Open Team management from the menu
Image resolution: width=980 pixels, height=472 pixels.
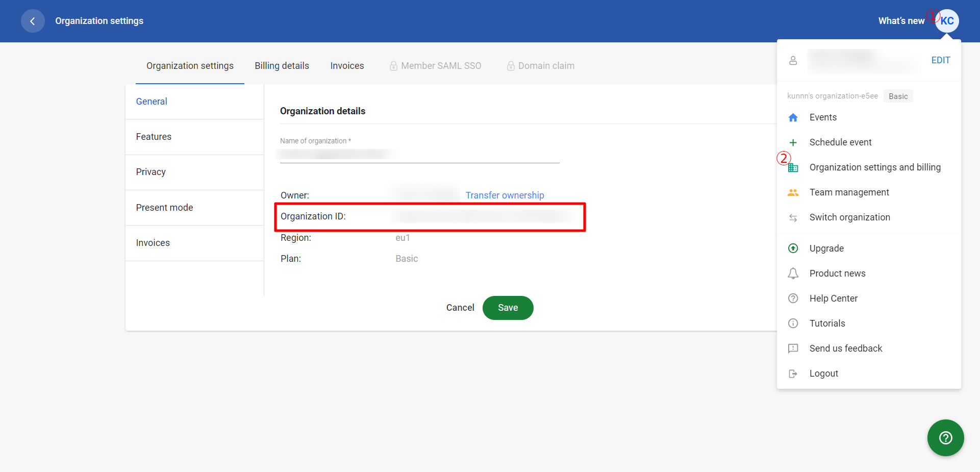(x=869, y=192)
